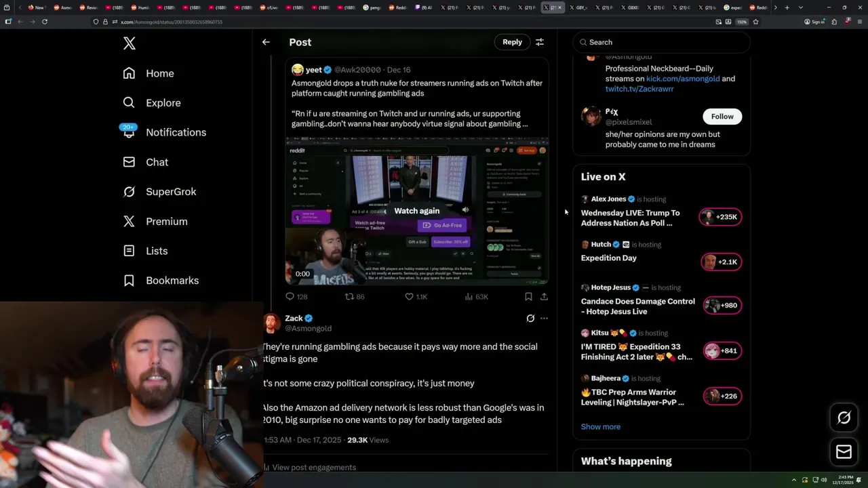Open Home in the X sidebar

pos(149,73)
